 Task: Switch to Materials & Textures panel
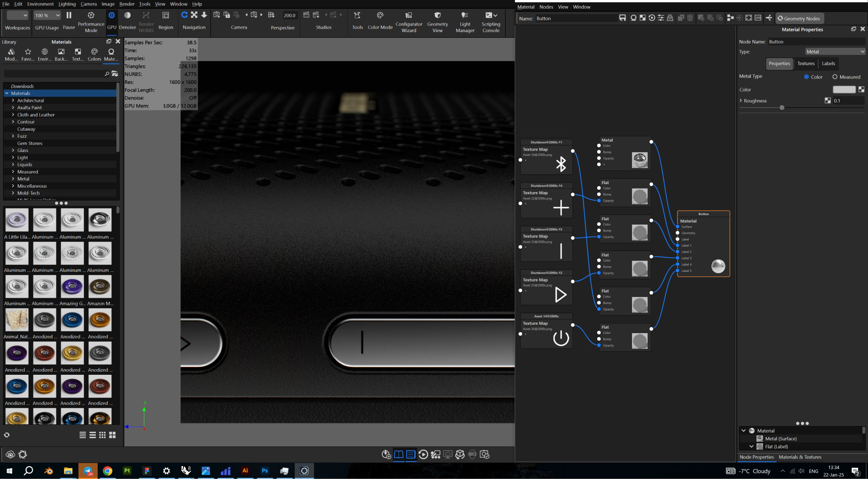click(x=799, y=457)
